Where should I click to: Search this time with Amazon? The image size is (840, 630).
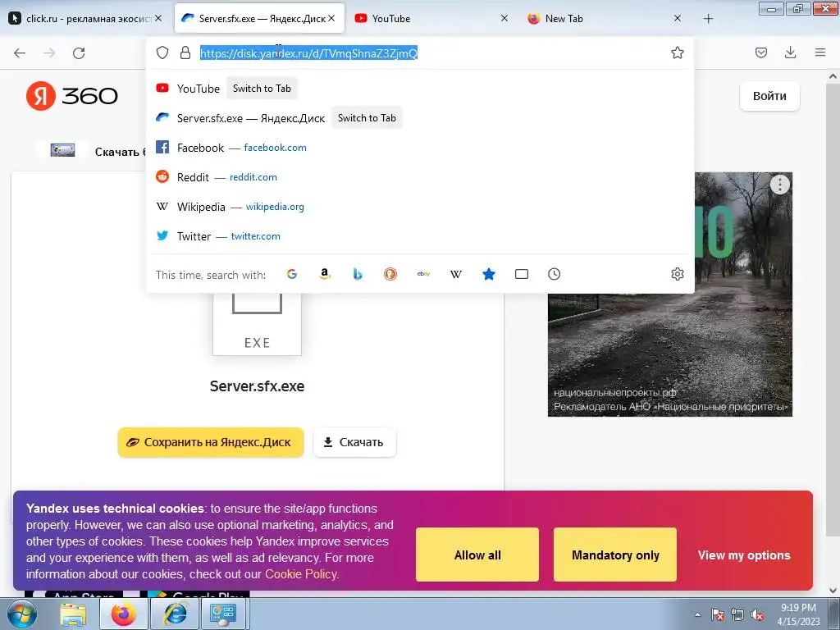pos(325,274)
